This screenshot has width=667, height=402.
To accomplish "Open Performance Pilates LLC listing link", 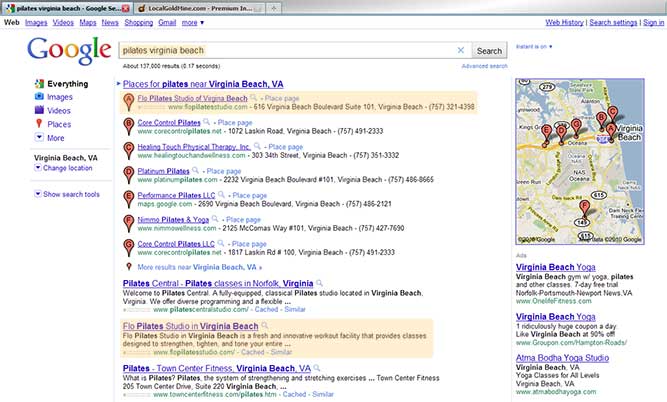I will coord(176,195).
